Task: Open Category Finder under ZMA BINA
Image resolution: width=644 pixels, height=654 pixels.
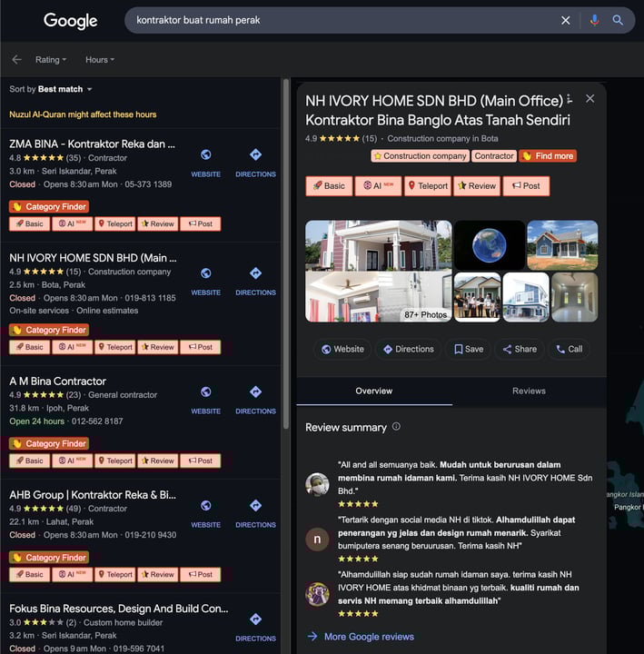Action: point(49,206)
